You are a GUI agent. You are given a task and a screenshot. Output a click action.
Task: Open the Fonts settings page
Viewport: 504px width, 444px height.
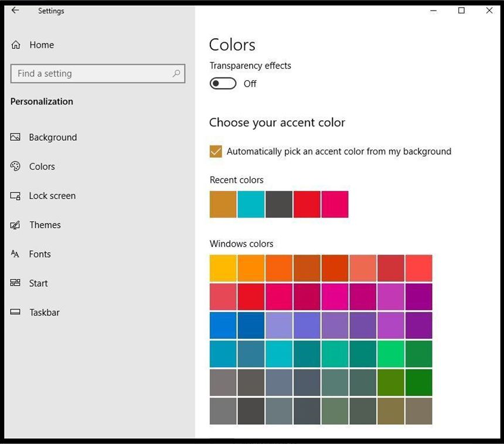[40, 254]
